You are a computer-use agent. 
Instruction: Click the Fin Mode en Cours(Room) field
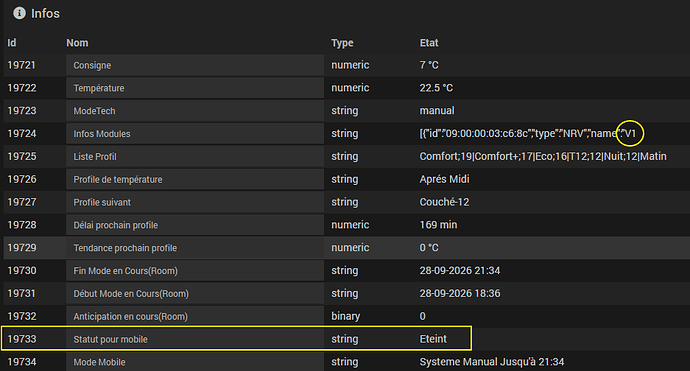[x=195, y=271]
